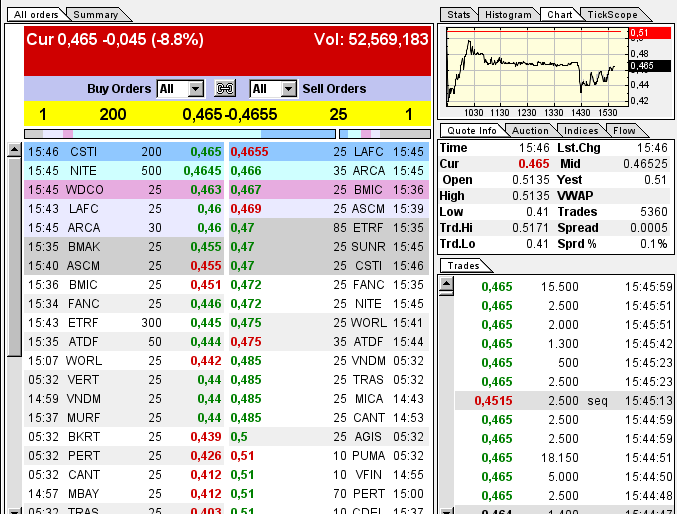Select the ETRF sell order of 85
Viewport: 678px width, 514px height.
coord(329,228)
